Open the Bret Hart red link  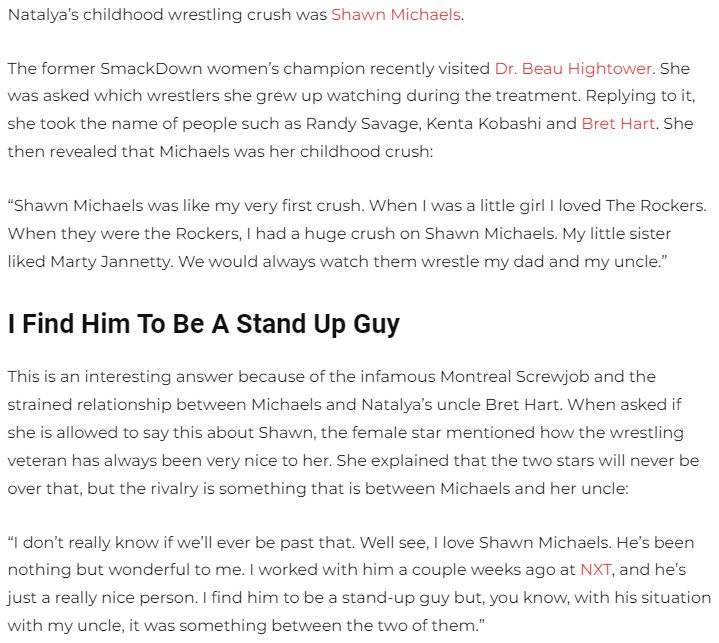tap(618, 124)
